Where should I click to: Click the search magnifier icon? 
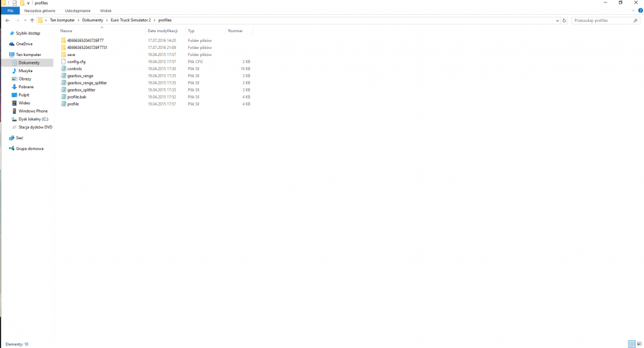pyautogui.click(x=636, y=20)
